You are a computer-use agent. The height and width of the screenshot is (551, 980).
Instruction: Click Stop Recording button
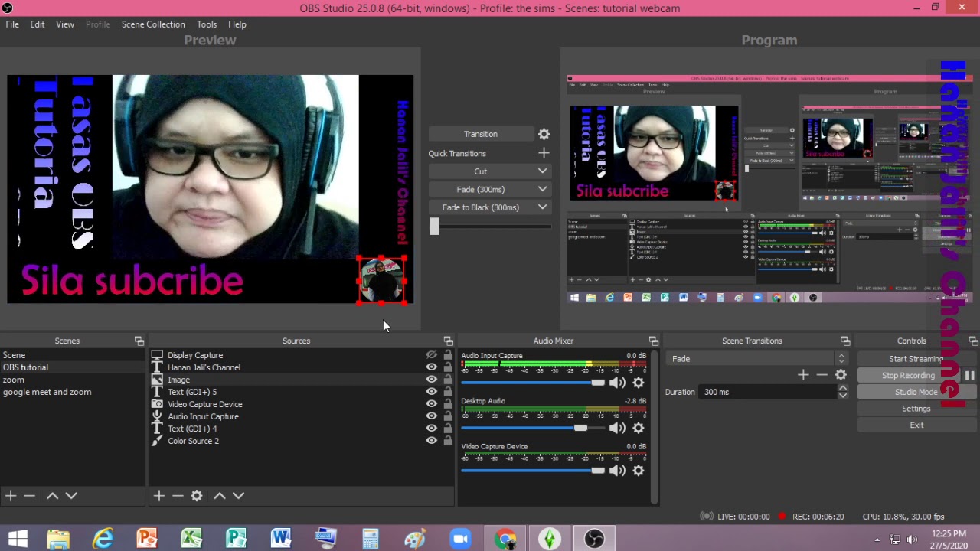(908, 376)
